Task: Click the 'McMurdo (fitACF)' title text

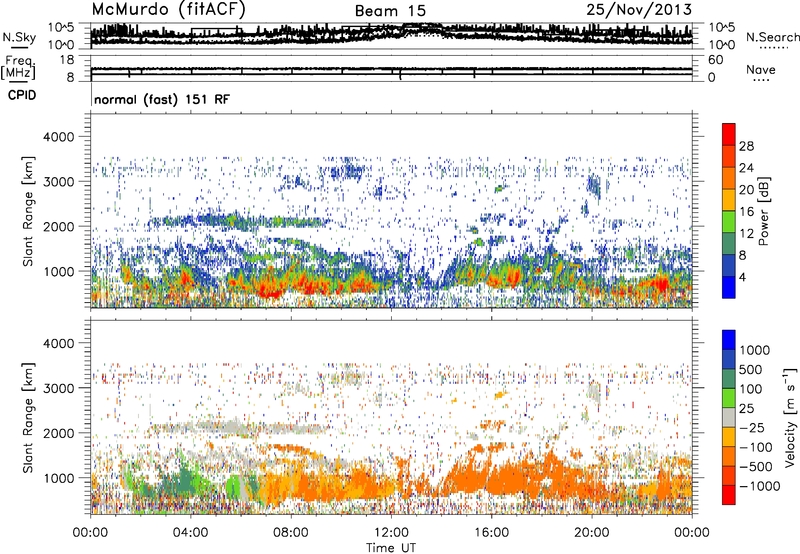Action: (x=168, y=10)
